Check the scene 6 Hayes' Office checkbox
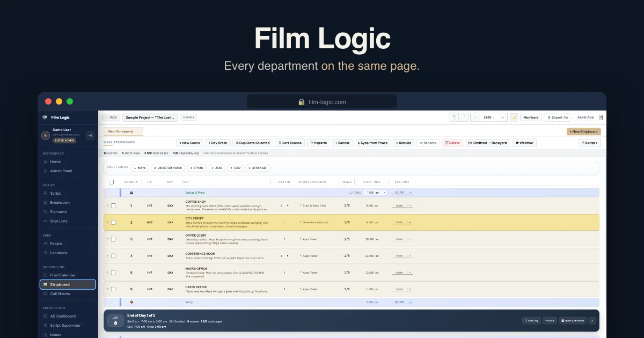Viewport: 644px width, 338px height. coord(113,289)
